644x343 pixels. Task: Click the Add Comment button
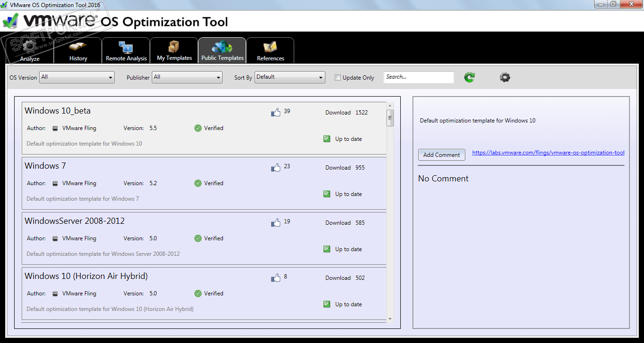[442, 155]
